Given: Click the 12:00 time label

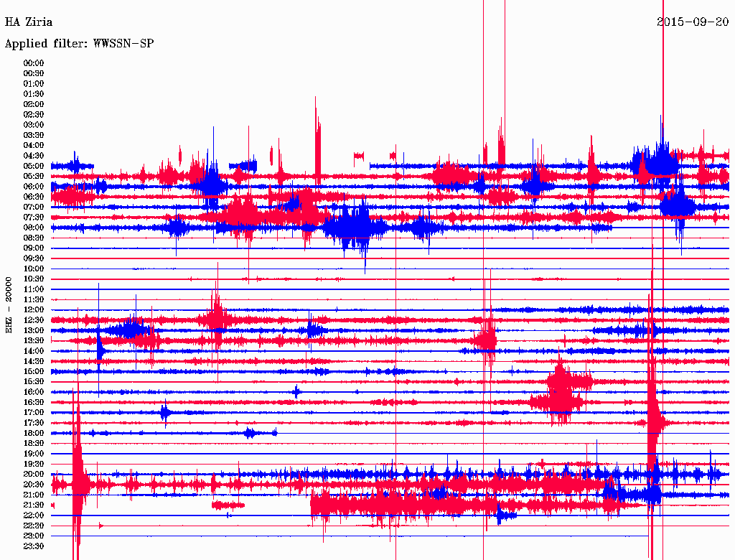Looking at the screenshot, I should tap(34, 310).
